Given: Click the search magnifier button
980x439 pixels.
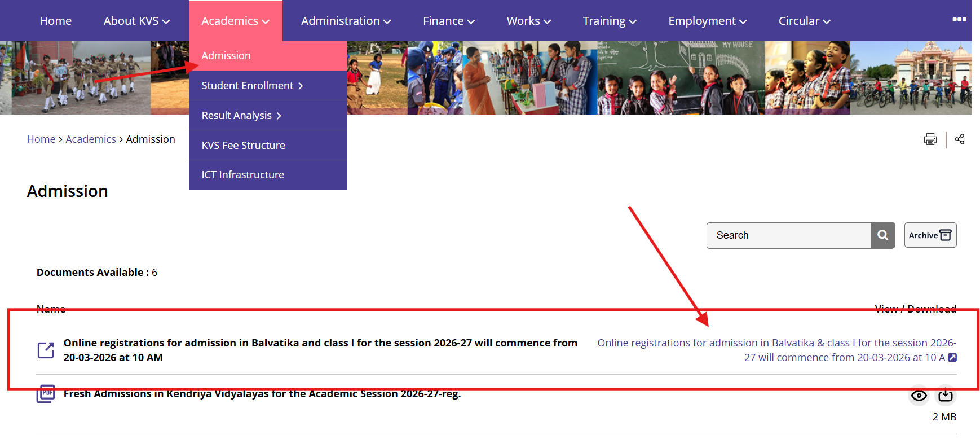Looking at the screenshot, I should click(x=883, y=235).
